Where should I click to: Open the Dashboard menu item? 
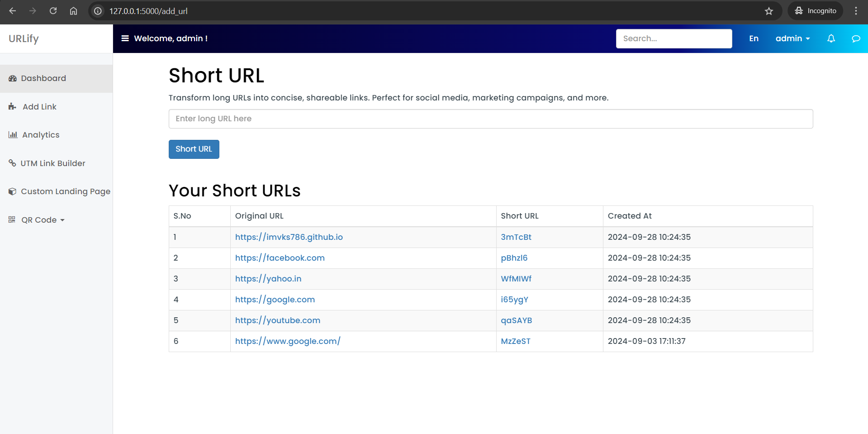tap(56, 78)
